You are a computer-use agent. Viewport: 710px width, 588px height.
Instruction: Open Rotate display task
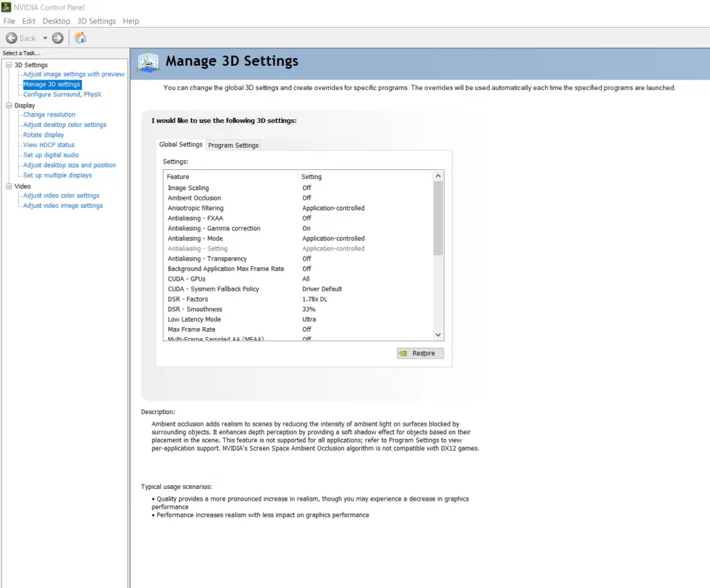[44, 135]
